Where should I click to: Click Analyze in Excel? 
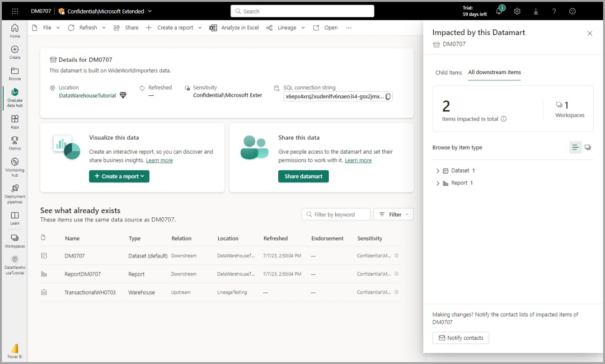234,28
